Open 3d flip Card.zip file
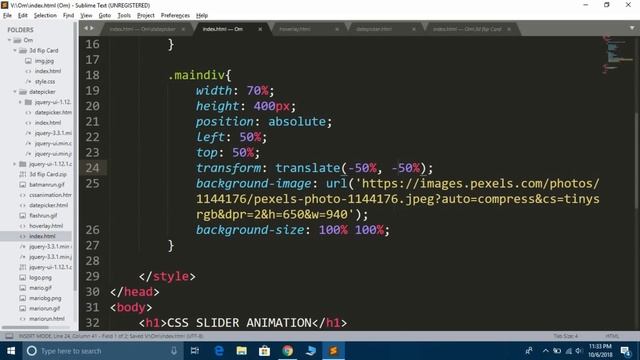 (x=48, y=174)
